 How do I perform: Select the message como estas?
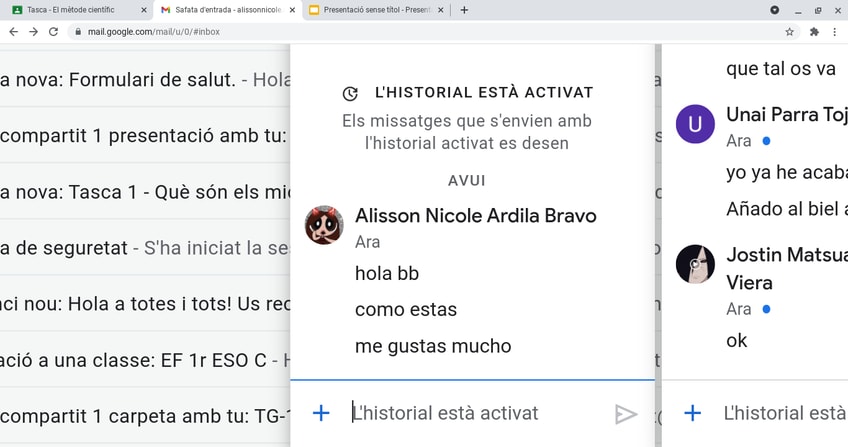click(406, 310)
